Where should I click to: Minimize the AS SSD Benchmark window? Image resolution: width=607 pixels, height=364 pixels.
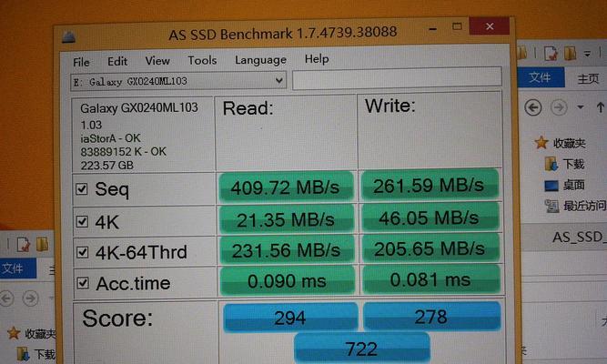click(x=433, y=29)
